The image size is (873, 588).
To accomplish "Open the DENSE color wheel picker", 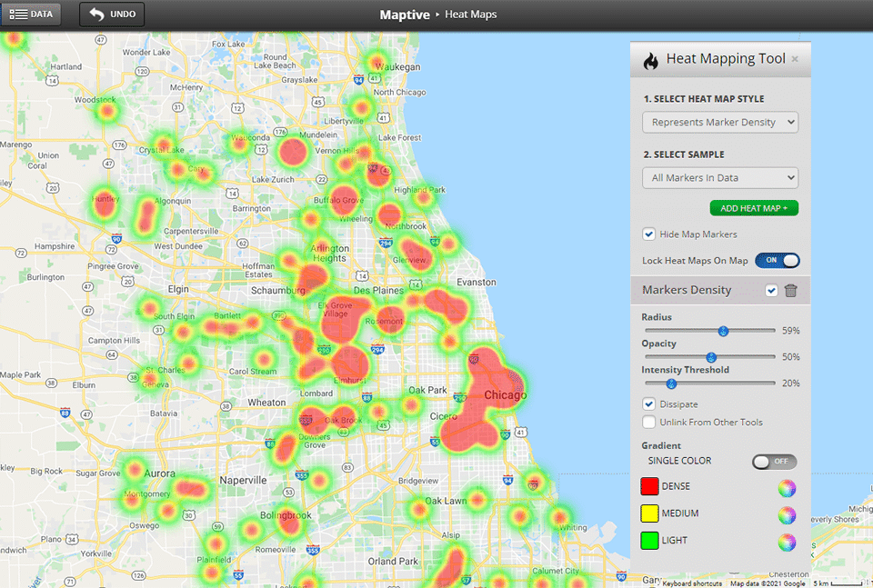I will (x=786, y=488).
